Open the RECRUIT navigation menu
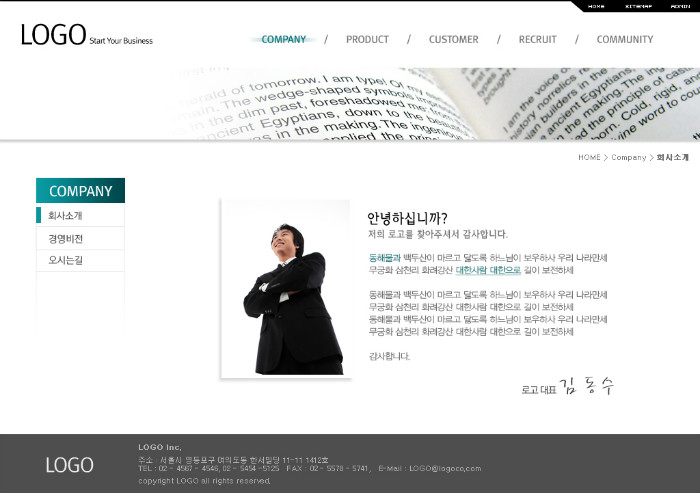700x493 pixels. pyautogui.click(x=538, y=39)
